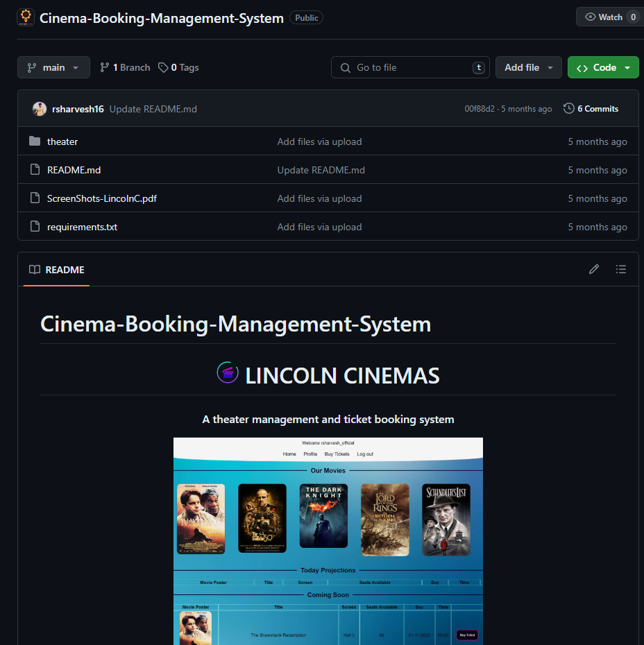Open commit hash 00f88d2
Screen dimensions: 644x645
[x=479, y=109]
